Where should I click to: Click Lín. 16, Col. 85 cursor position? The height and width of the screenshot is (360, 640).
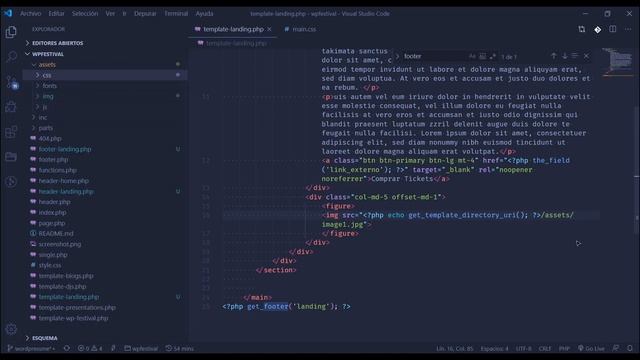coord(455,349)
